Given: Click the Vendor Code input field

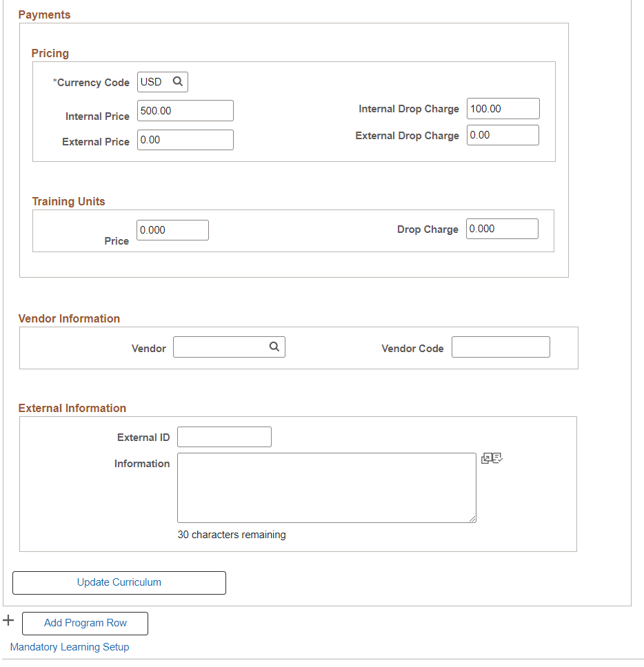Looking at the screenshot, I should pyautogui.click(x=501, y=347).
